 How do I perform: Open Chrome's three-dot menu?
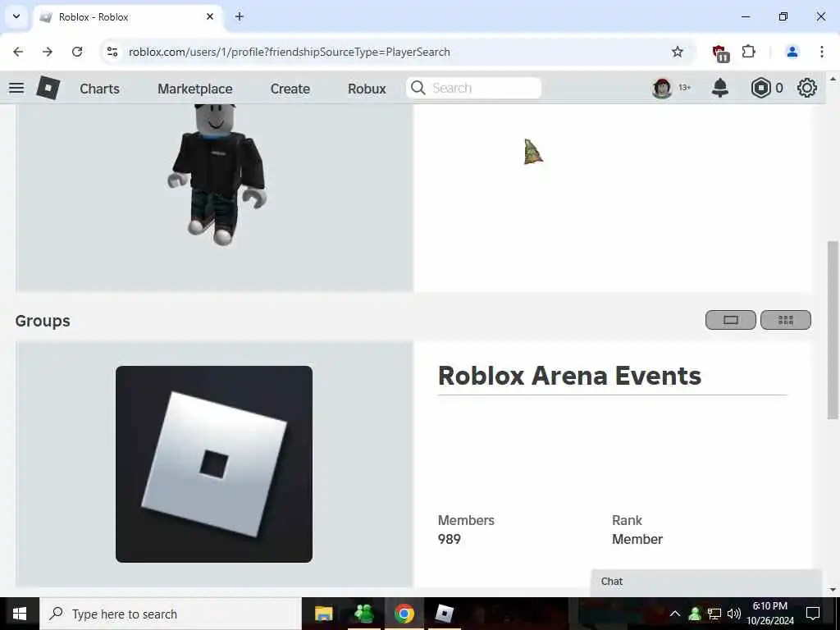(x=822, y=52)
